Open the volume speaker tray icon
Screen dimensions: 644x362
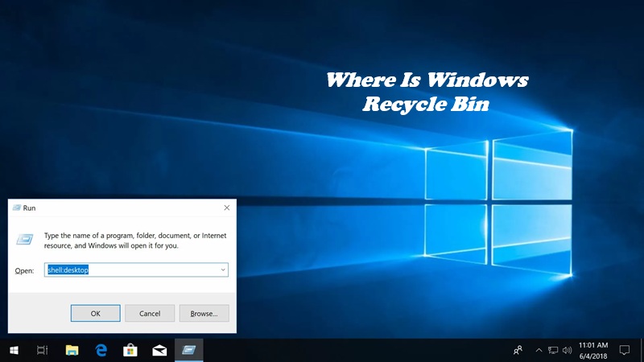click(x=568, y=350)
